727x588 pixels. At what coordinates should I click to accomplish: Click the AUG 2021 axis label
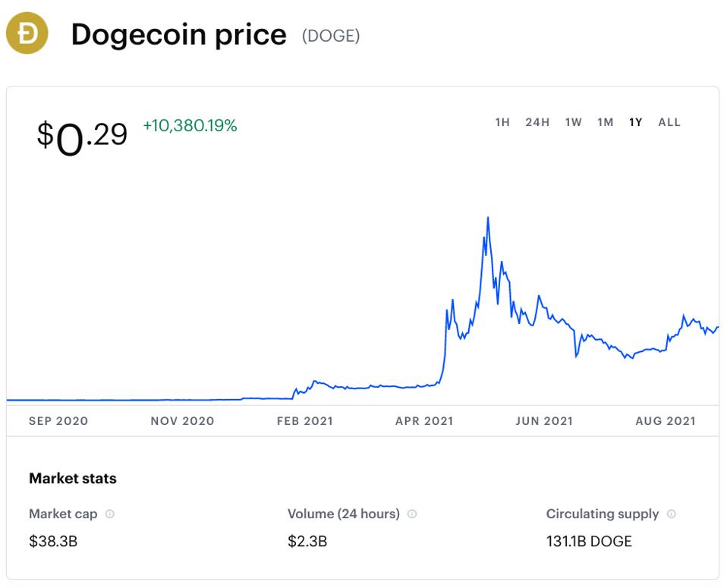[666, 421]
